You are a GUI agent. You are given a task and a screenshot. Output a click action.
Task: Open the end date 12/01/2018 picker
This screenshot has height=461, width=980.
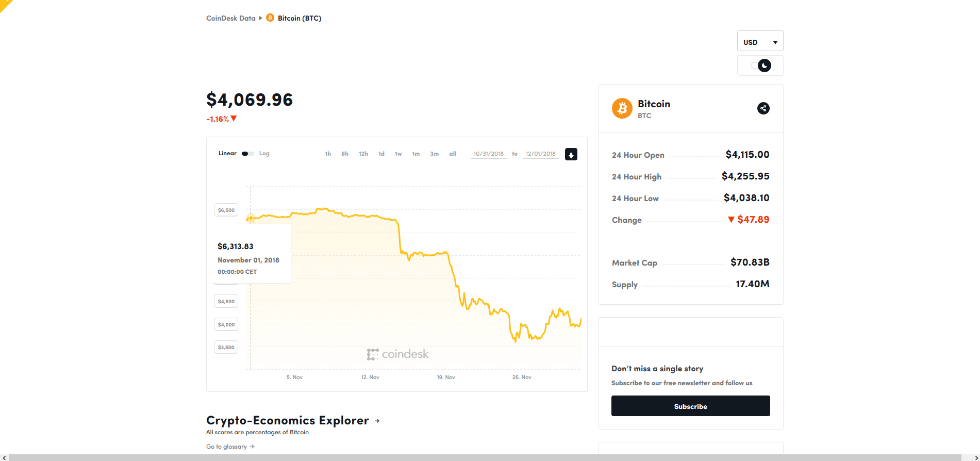tap(540, 154)
